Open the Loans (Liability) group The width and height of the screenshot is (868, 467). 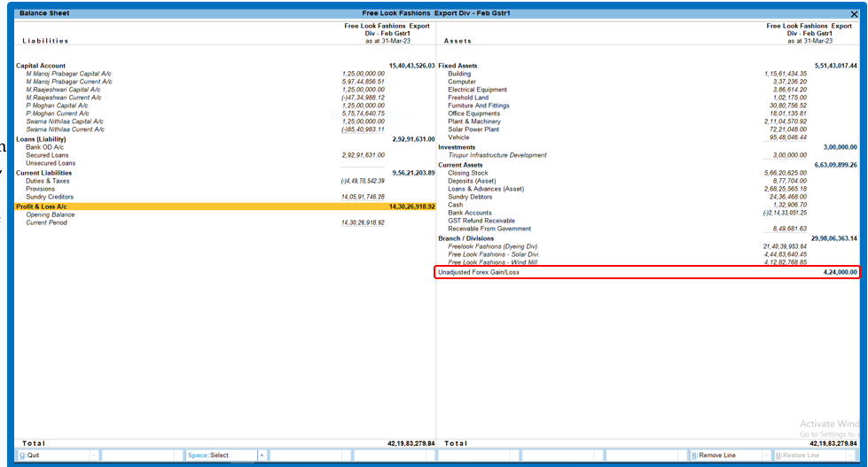(x=41, y=139)
